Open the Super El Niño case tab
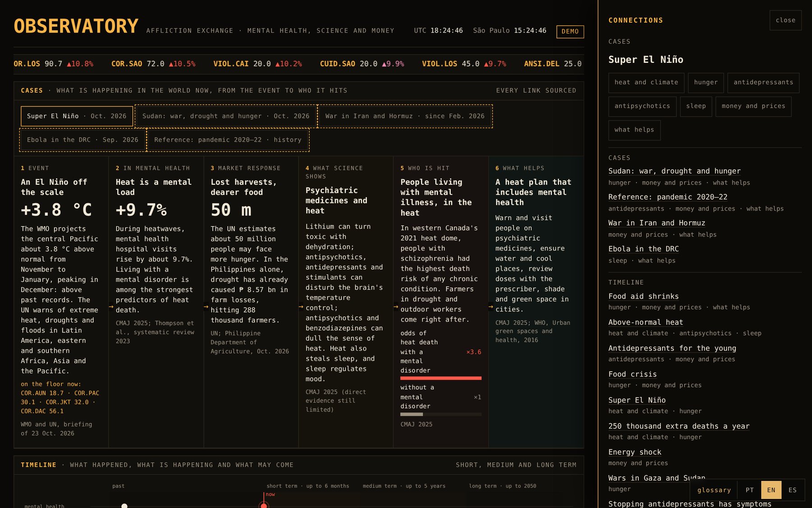Image resolution: width=812 pixels, height=508 pixels. click(x=77, y=116)
